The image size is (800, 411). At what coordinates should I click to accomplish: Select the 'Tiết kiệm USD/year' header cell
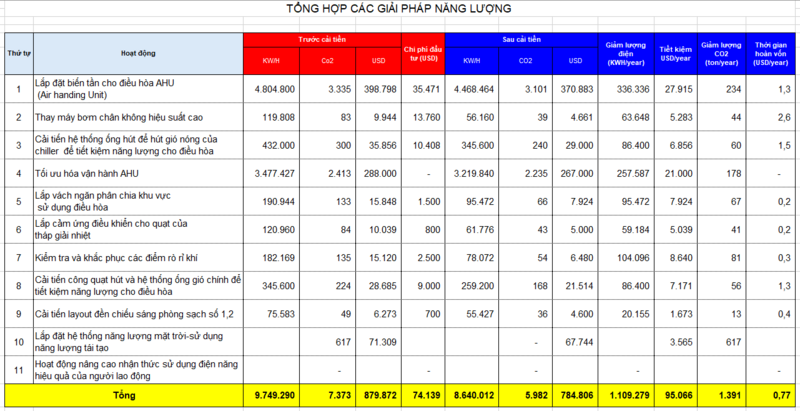(676, 54)
